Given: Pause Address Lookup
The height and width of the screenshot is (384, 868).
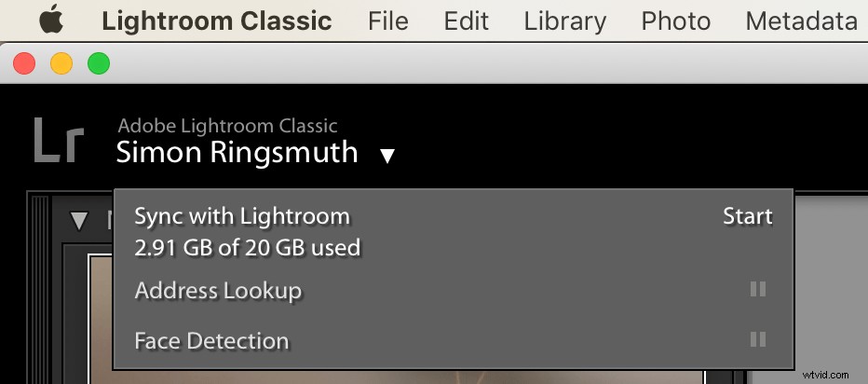Looking at the screenshot, I should (x=758, y=289).
